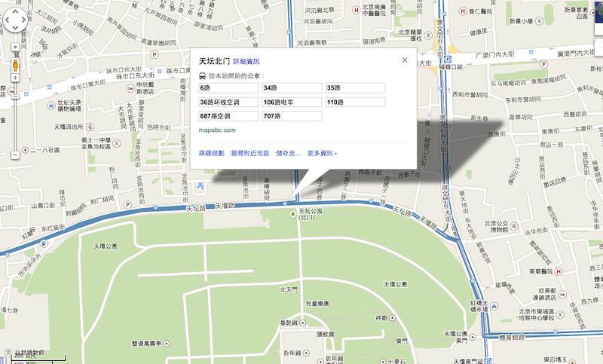Click the museum icon for 北京公交博物館
603x364 pixels.
(514, 226)
